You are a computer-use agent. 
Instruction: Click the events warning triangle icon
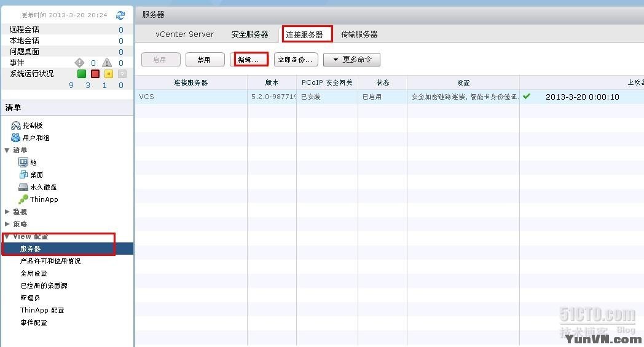(x=107, y=63)
